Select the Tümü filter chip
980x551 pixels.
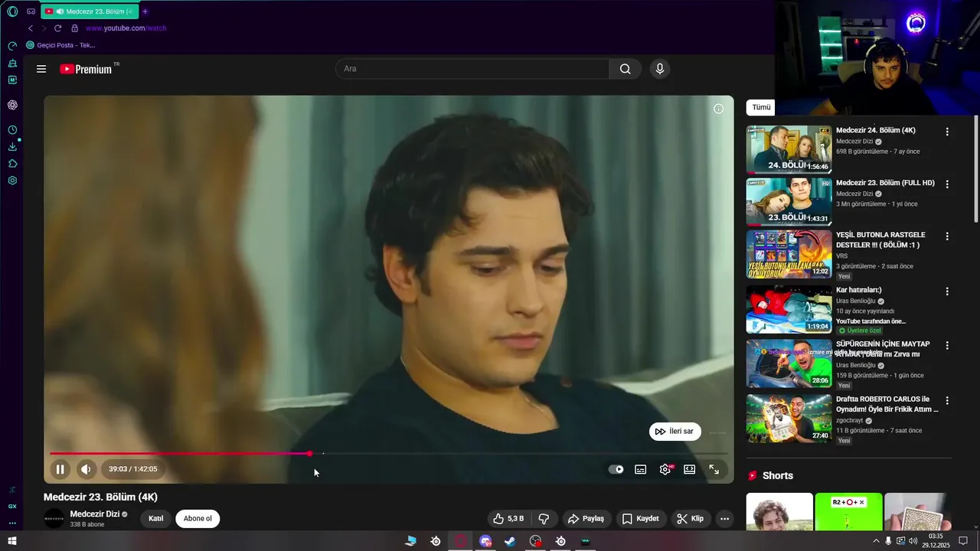(x=761, y=108)
